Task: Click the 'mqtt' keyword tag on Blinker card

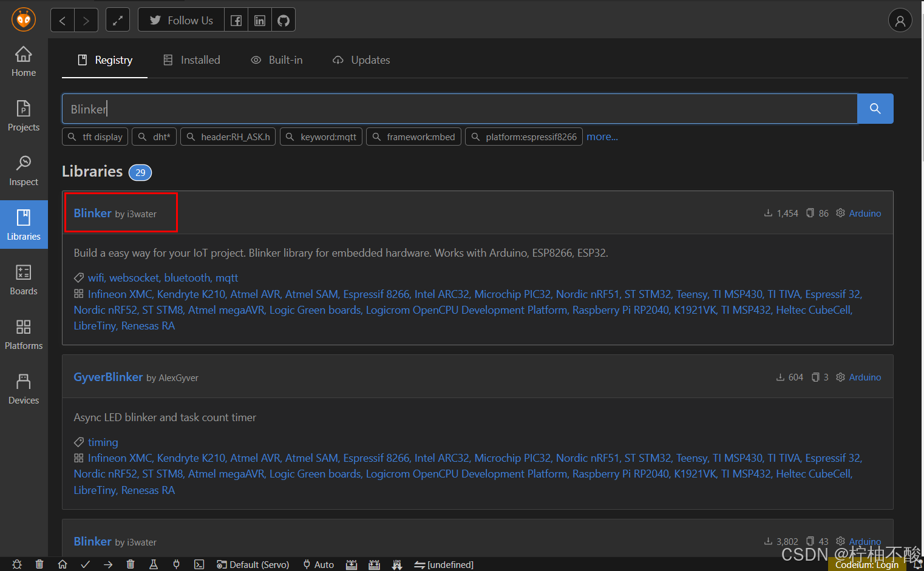Action: [227, 277]
